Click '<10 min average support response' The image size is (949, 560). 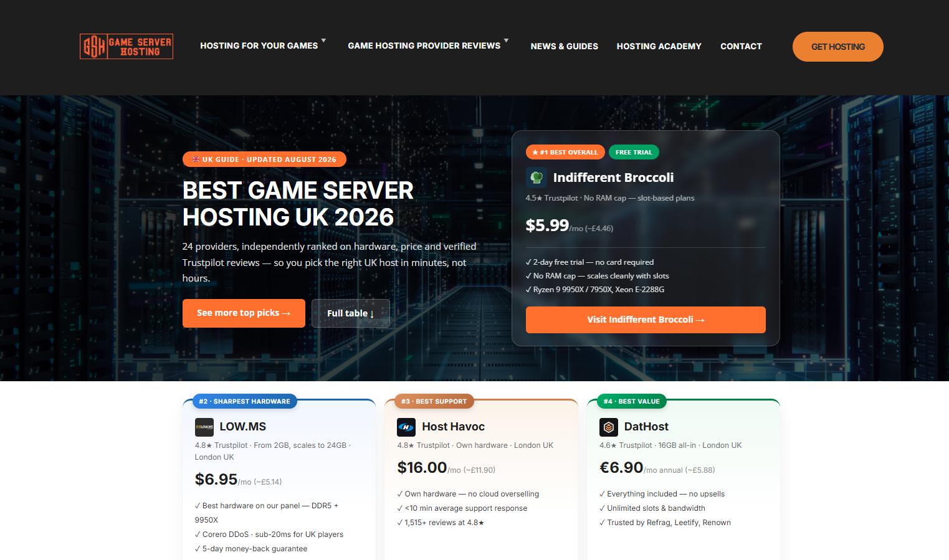462,508
